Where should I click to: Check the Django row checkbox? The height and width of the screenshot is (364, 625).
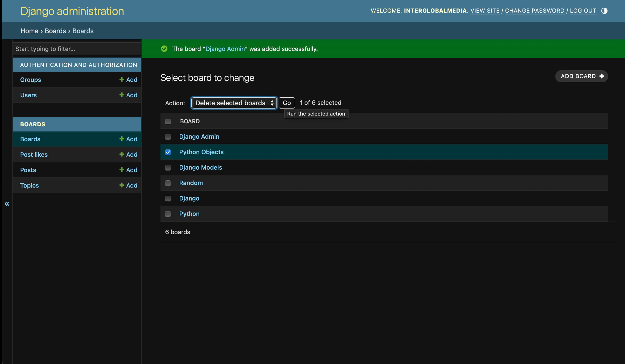(x=168, y=199)
